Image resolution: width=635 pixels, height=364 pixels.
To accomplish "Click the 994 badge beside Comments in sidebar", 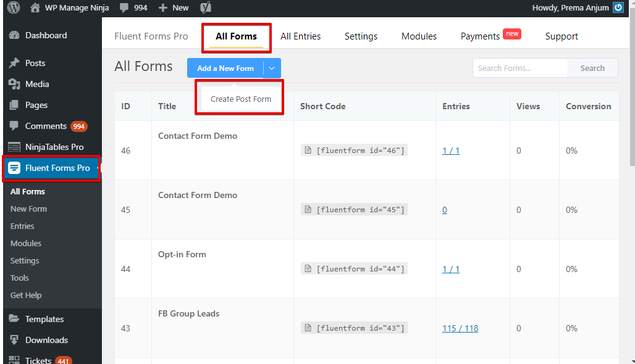I will click(x=79, y=126).
